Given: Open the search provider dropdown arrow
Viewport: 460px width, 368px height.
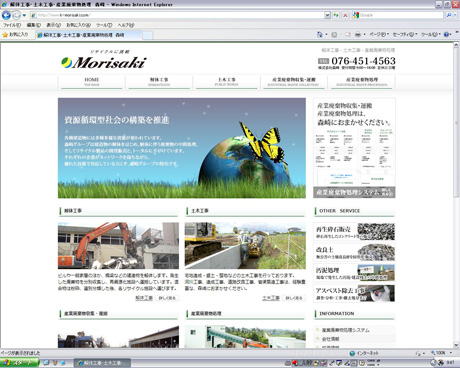Looking at the screenshot, I should 455,15.
